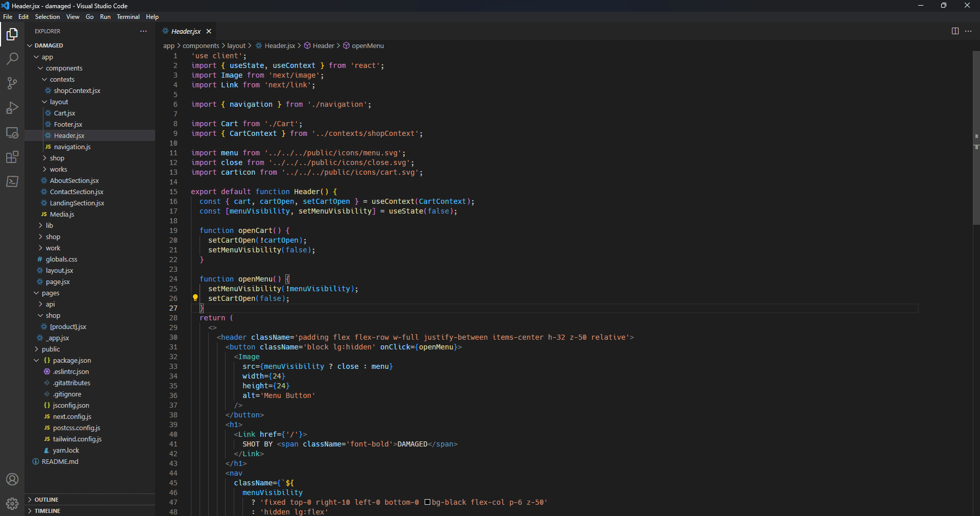Click the layout breadcrumb segment
Screen dimensions: 980x516
click(236, 45)
